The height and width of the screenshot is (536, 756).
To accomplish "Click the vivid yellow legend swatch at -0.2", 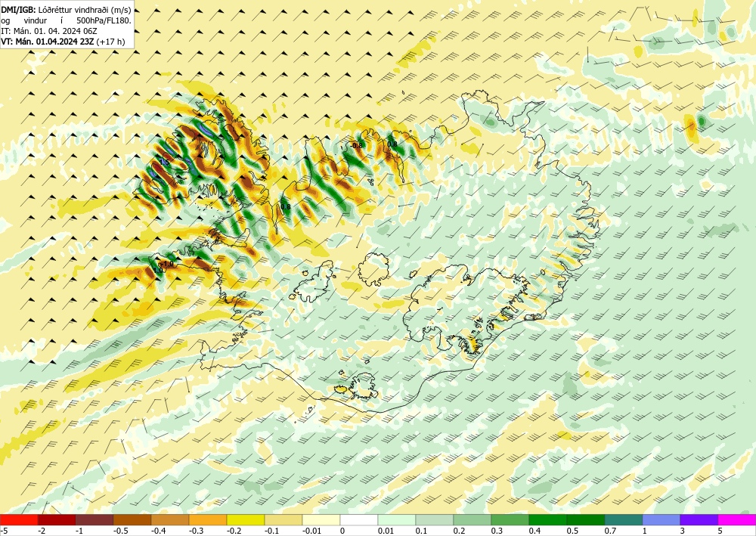I will (x=246, y=520).
